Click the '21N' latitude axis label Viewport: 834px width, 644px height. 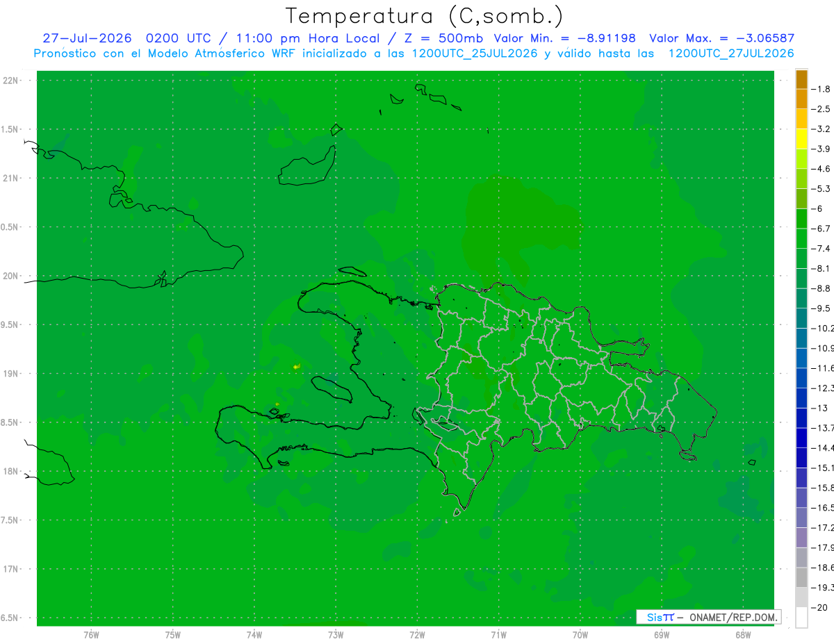[x=11, y=179]
